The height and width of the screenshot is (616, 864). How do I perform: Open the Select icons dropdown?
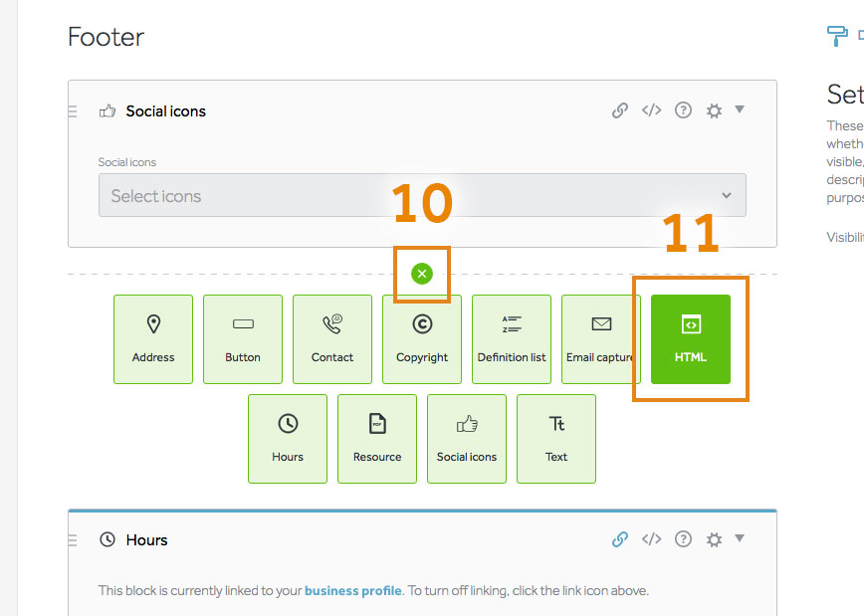click(x=422, y=196)
